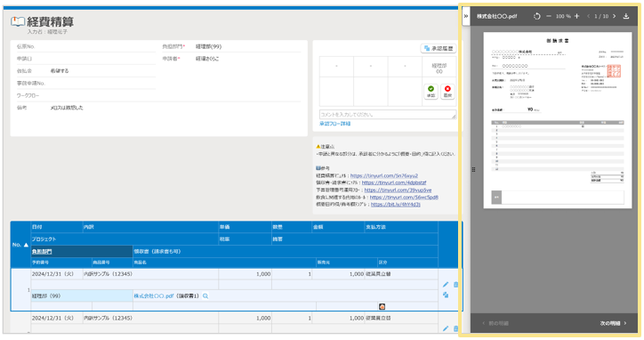Viewport: 644px width, 340px height.
Task: Focus the approval comment input field
Action: [388, 115]
